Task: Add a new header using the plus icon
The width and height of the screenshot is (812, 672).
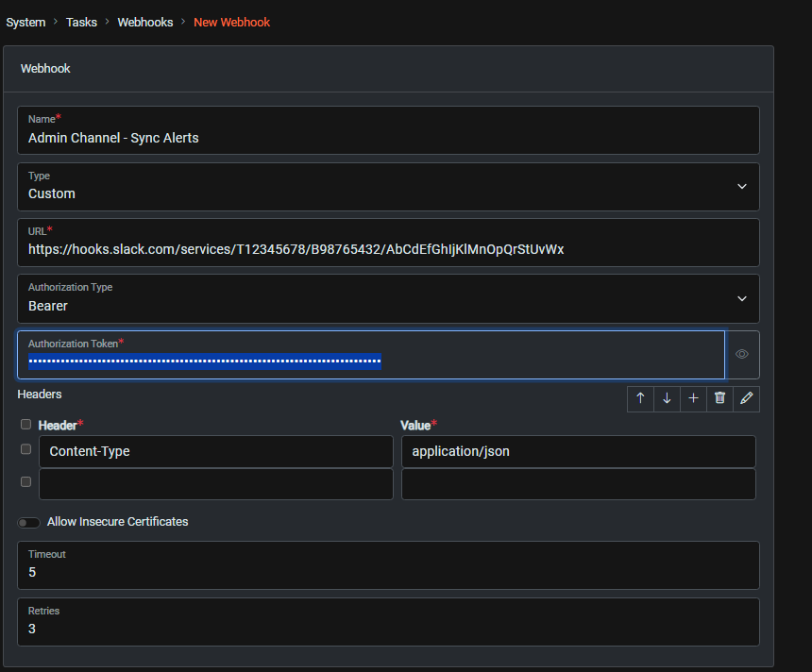Action: (693, 398)
